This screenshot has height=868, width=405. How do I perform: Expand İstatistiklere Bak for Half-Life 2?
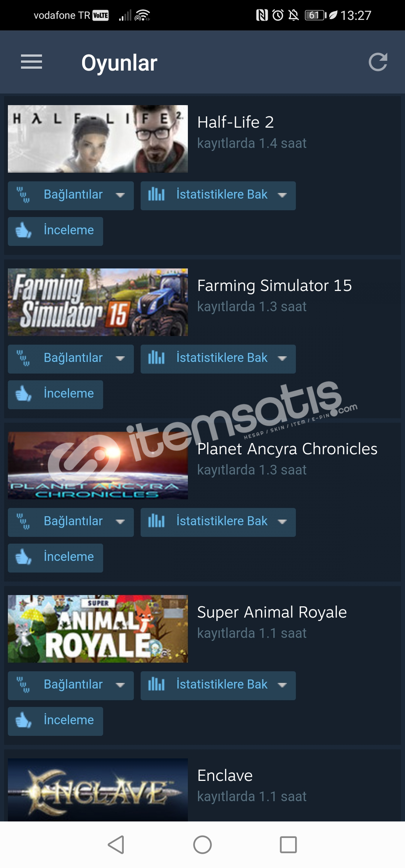click(218, 196)
